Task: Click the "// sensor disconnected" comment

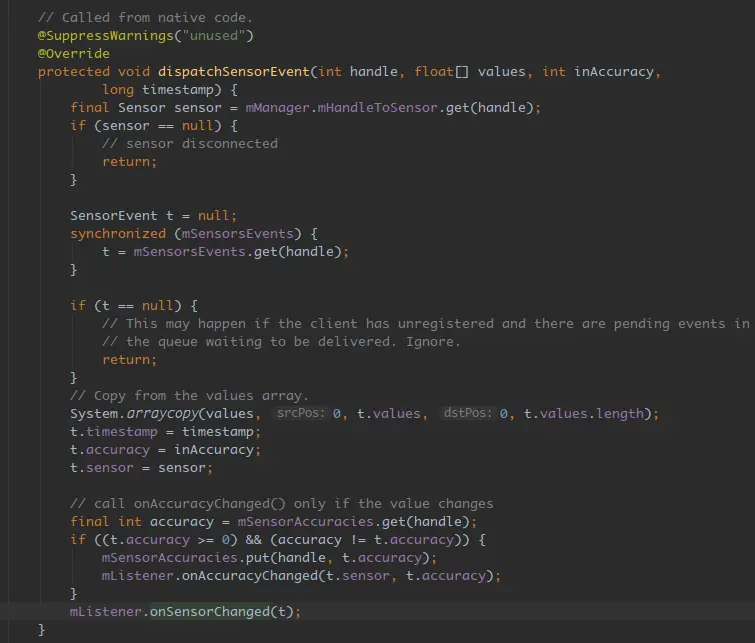Action: click(x=190, y=144)
